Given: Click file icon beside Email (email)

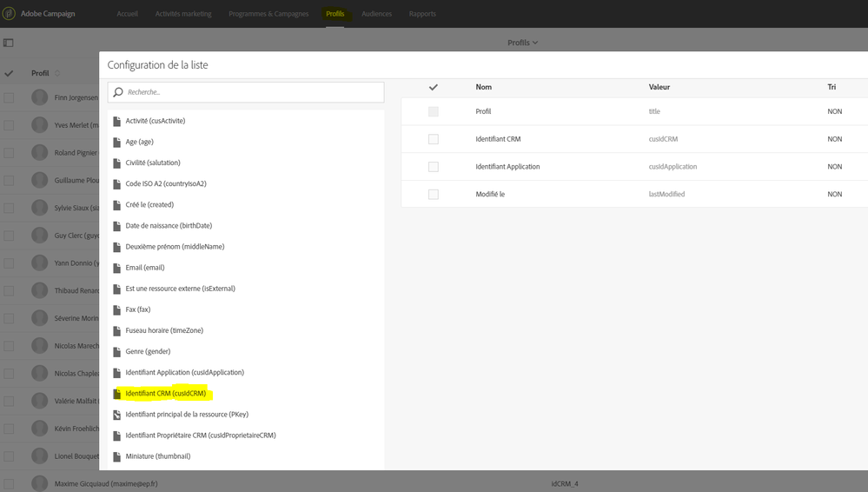Looking at the screenshot, I should coord(117,268).
